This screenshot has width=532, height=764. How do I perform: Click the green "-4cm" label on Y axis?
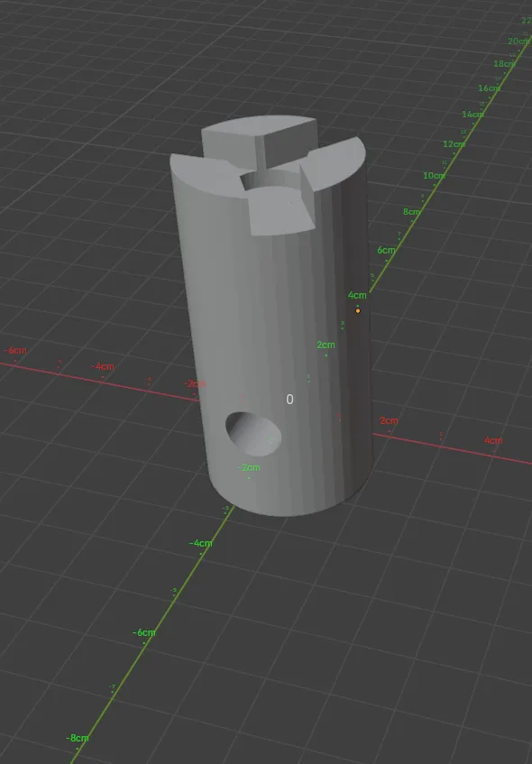(201, 544)
